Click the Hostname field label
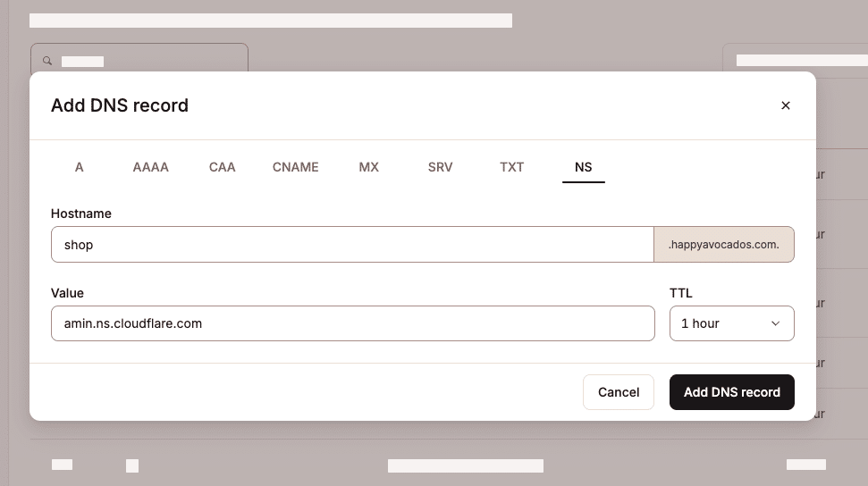868x486 pixels. click(81, 214)
